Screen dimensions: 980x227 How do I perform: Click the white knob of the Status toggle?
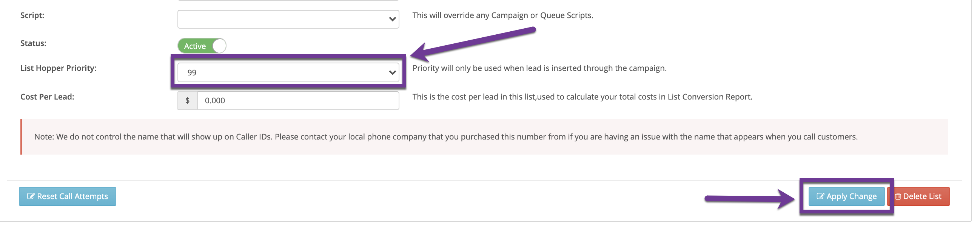click(219, 46)
